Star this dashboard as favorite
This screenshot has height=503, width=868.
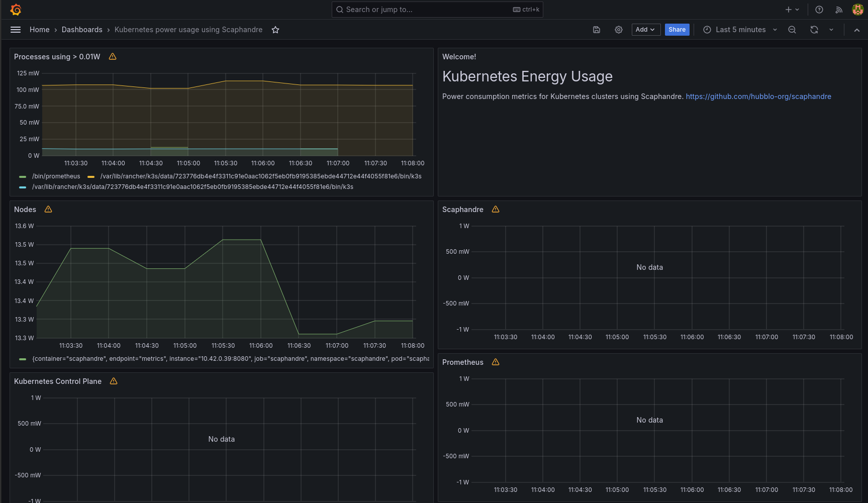tap(275, 30)
